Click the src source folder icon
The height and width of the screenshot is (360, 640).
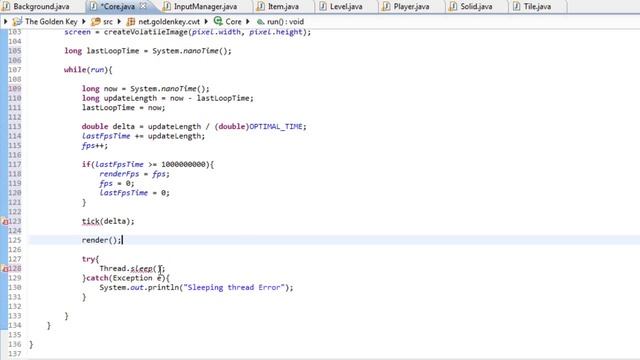coord(96,21)
